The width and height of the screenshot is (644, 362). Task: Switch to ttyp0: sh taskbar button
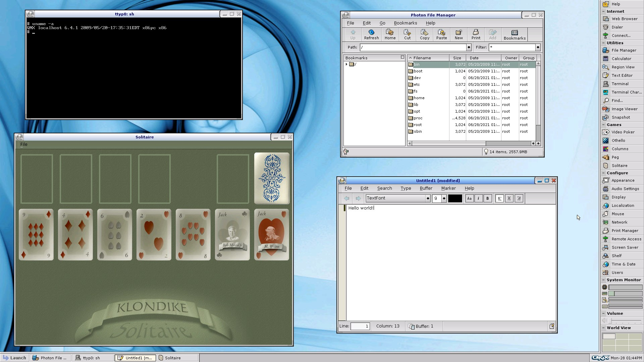pyautogui.click(x=91, y=358)
